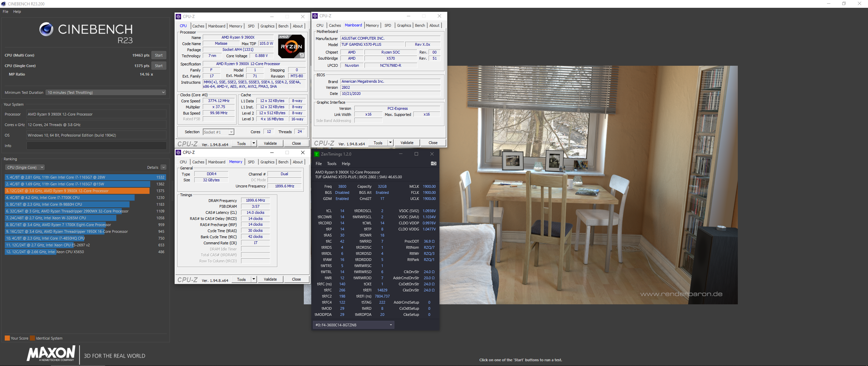Click Tools button in CPU-Z Memory window
This screenshot has width=868, height=366.
241,279
